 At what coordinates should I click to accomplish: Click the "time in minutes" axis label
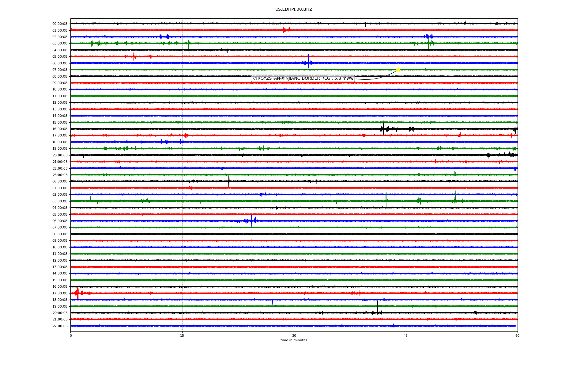point(294,340)
